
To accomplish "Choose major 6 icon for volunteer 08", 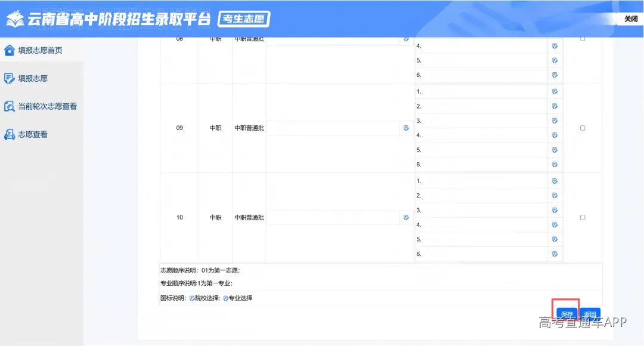I will pyautogui.click(x=555, y=75).
